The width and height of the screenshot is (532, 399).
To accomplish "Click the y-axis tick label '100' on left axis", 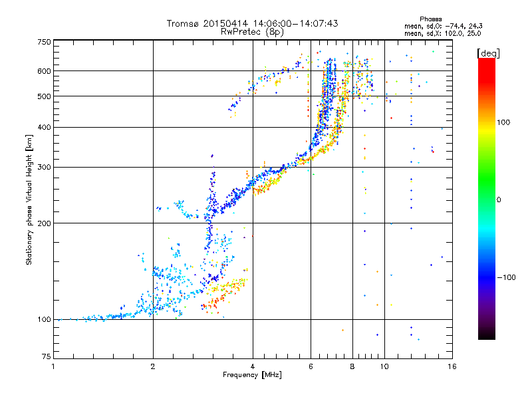I will coord(44,319).
